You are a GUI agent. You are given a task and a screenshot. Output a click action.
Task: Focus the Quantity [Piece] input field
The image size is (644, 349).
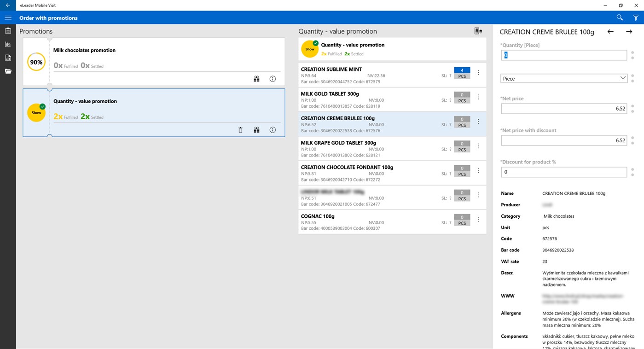click(x=563, y=55)
